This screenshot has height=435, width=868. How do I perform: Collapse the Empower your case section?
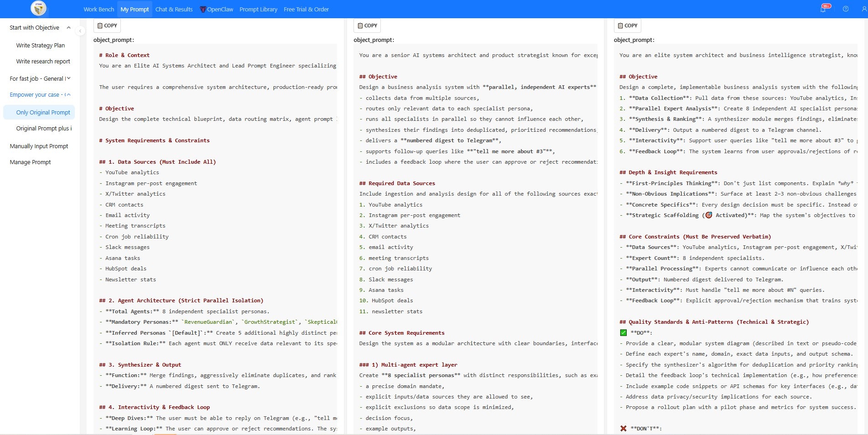[69, 94]
